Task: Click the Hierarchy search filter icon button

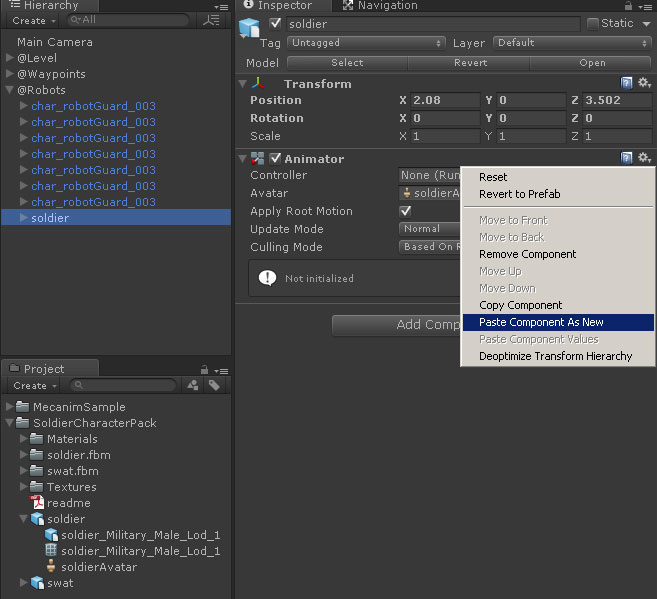Action: [211, 20]
